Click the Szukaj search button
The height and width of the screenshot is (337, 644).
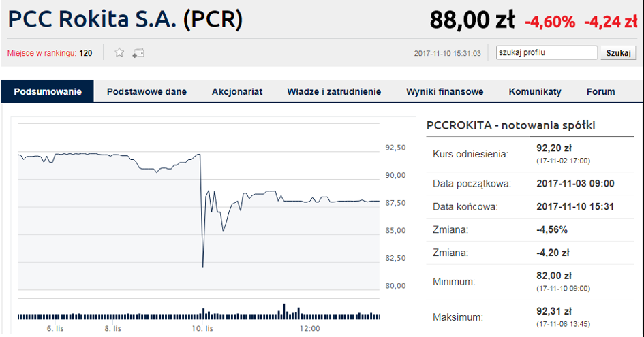pyautogui.click(x=618, y=52)
